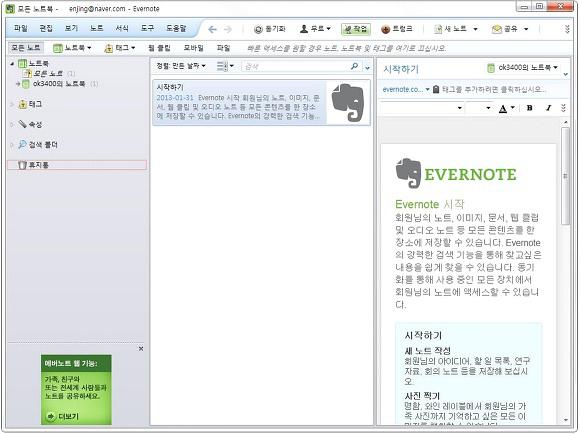Show more toolbar items via overflow chevron
This screenshot has width=580, height=434.
pyautogui.click(x=567, y=29)
